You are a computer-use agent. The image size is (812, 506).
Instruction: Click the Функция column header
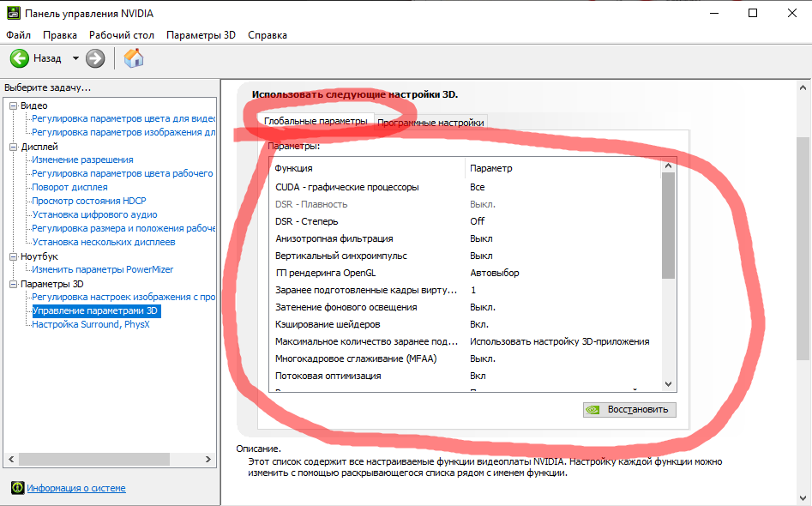pyautogui.click(x=367, y=168)
